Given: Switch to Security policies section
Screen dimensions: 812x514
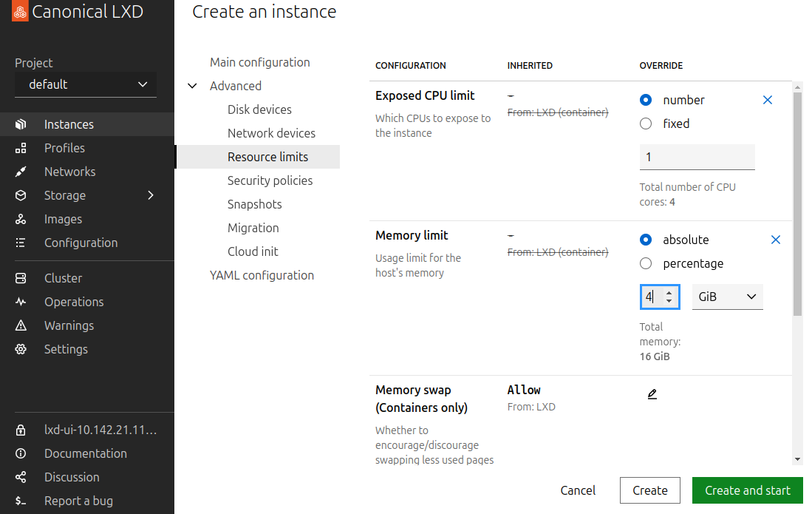Looking at the screenshot, I should tap(270, 180).
